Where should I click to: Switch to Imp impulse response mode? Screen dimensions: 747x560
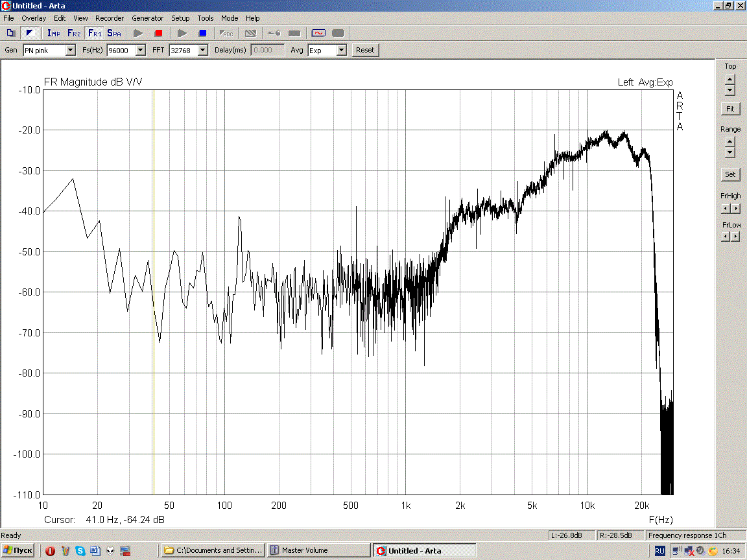[x=54, y=33]
